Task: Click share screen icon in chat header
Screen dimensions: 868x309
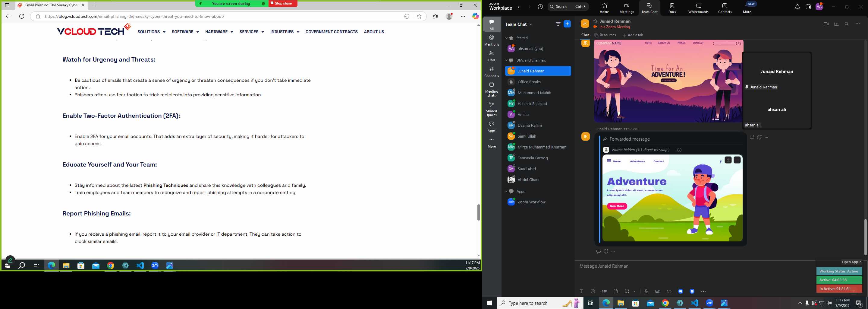Action: coord(836,24)
